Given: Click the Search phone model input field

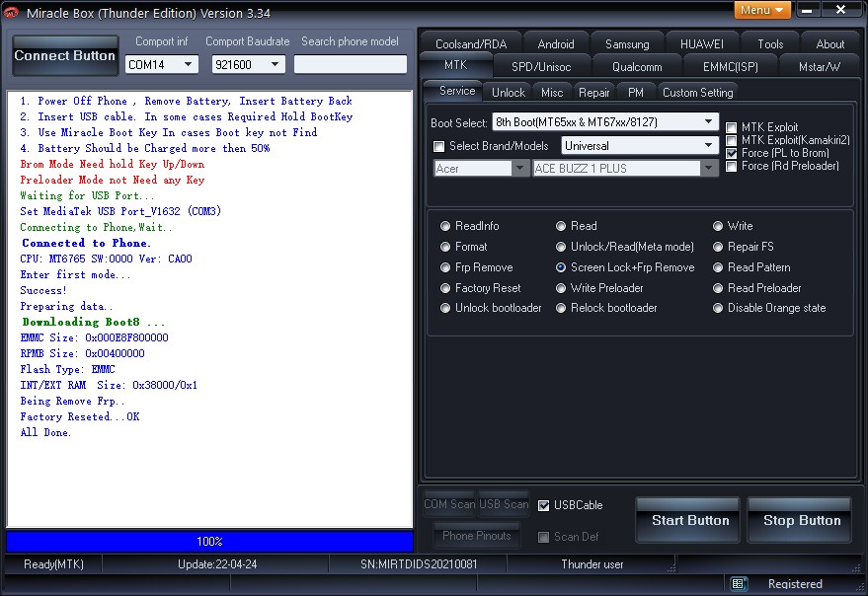Looking at the screenshot, I should [x=350, y=64].
